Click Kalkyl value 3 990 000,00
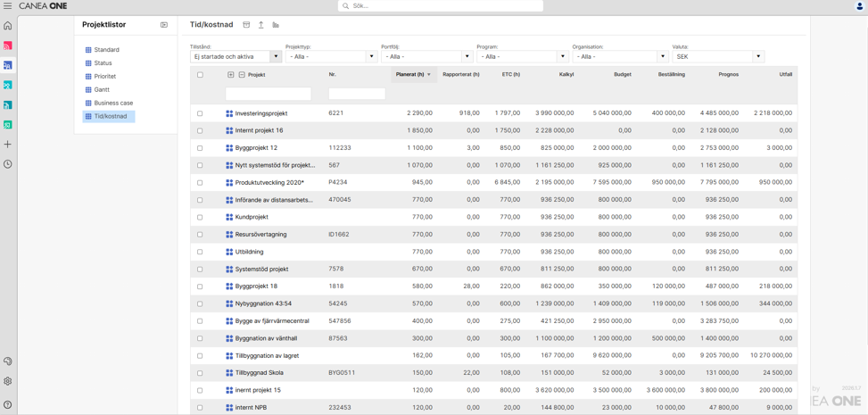The height and width of the screenshot is (415, 868). [555, 113]
